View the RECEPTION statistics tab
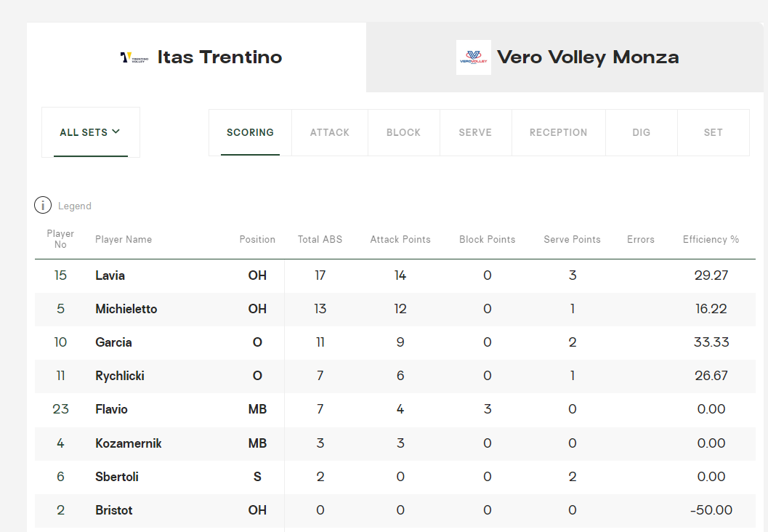The height and width of the screenshot is (532, 768). (558, 132)
